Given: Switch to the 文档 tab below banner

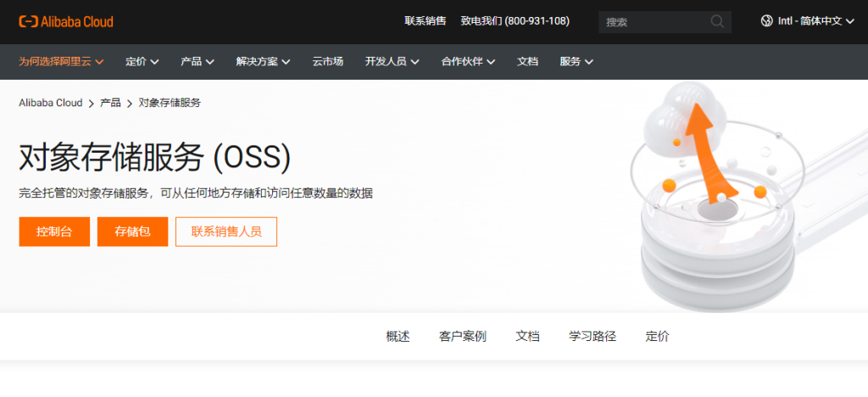Looking at the screenshot, I should click(527, 336).
